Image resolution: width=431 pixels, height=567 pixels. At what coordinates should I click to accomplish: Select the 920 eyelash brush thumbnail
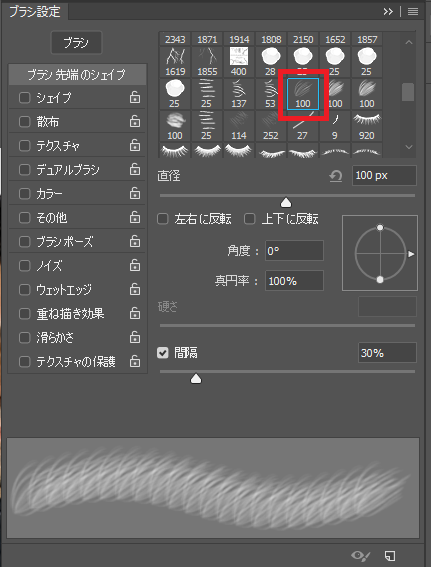(367, 126)
